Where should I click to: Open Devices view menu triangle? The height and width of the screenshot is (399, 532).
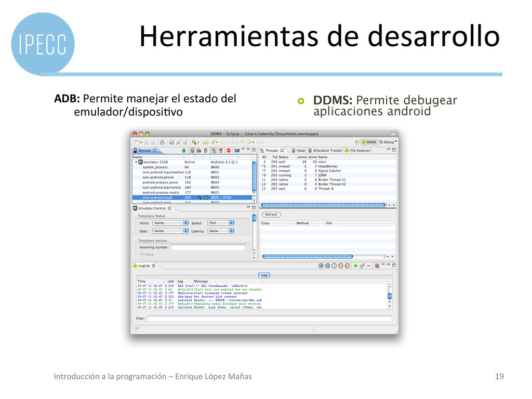pos(243,149)
